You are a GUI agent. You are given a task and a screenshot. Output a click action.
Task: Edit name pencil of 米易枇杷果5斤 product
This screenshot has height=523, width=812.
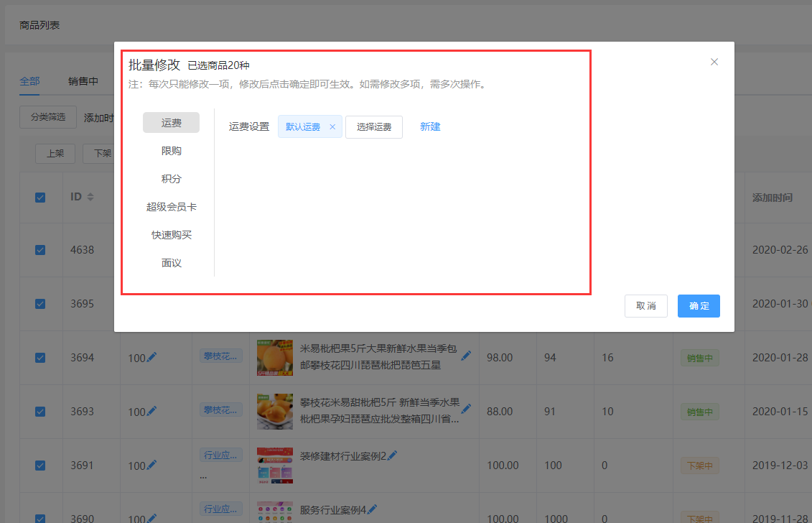[x=466, y=355]
